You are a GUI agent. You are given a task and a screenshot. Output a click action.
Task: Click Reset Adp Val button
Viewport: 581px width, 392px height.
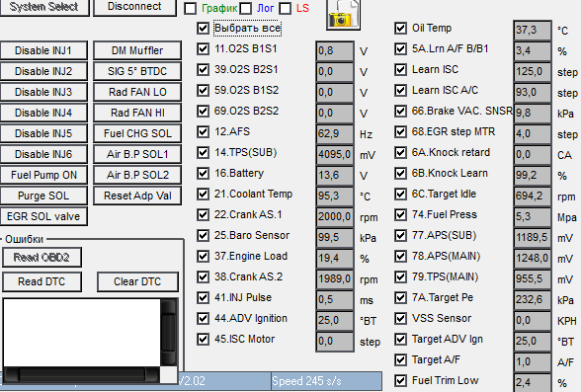(137, 196)
